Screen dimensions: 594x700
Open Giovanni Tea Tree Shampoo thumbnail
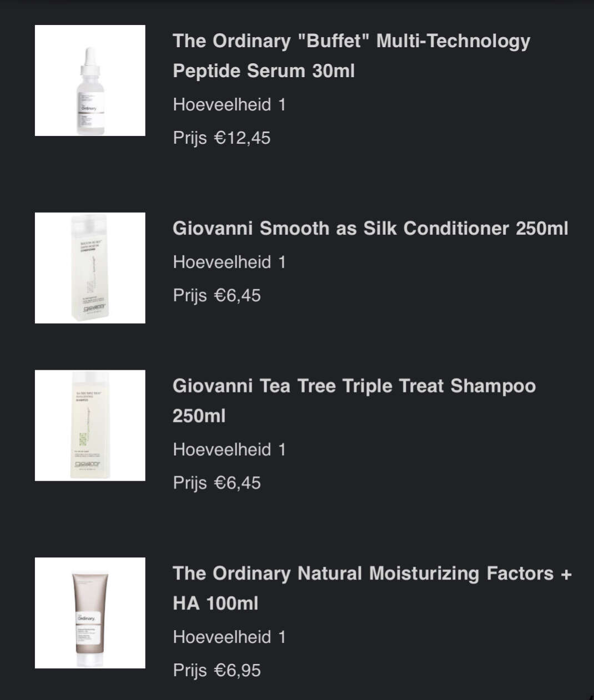[x=90, y=425]
